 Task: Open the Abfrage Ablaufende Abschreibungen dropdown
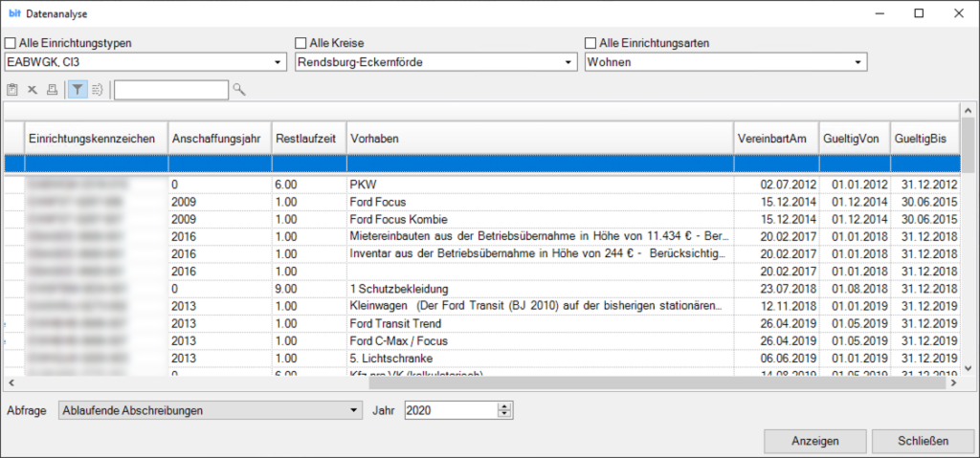(x=353, y=410)
